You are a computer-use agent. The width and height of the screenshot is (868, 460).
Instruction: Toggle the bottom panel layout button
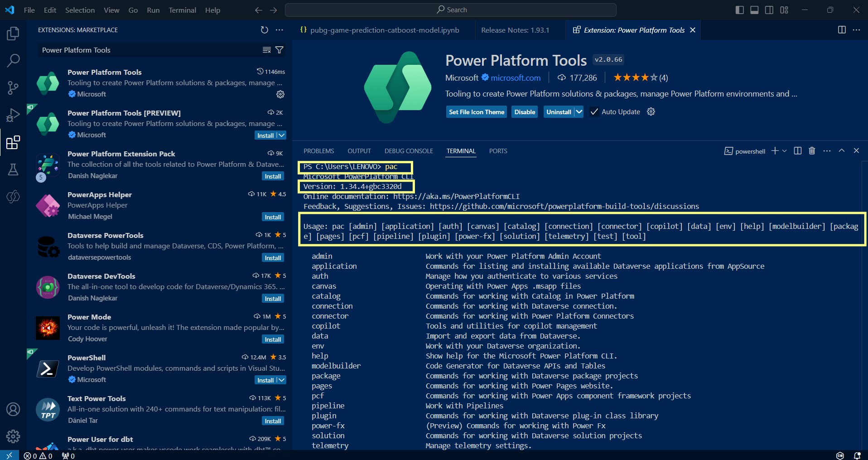754,10
